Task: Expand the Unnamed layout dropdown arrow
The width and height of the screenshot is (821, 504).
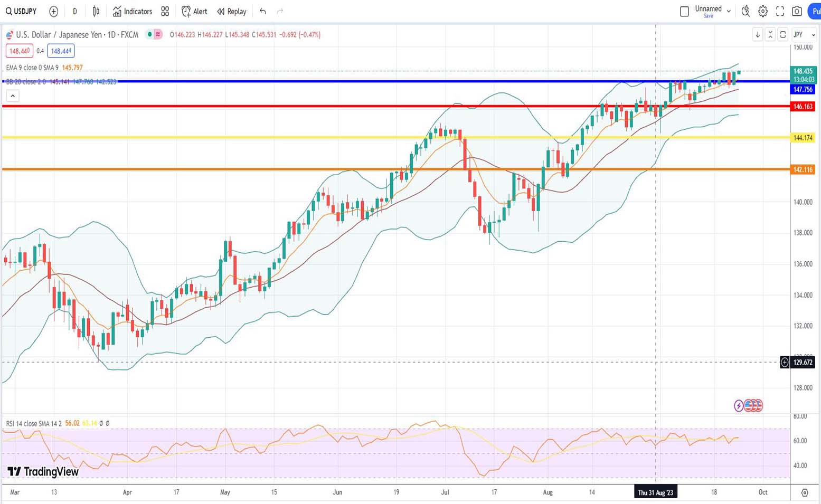Action: (729, 11)
